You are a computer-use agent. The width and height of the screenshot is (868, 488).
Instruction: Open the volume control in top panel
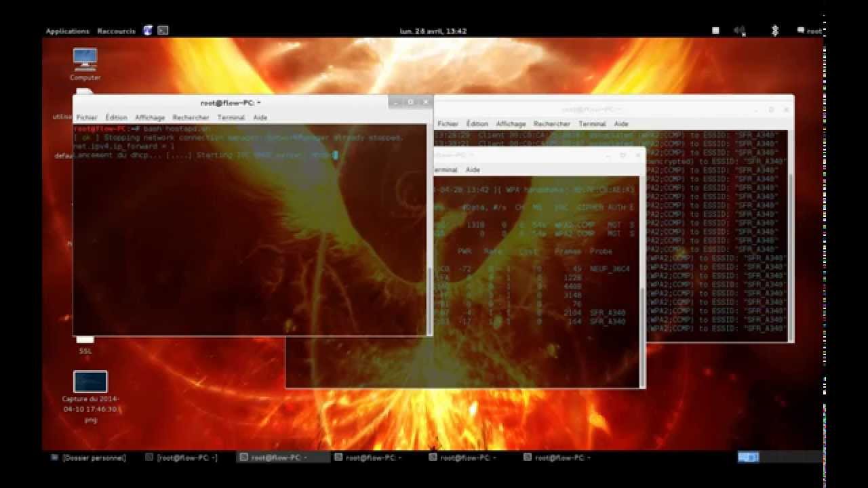[739, 30]
